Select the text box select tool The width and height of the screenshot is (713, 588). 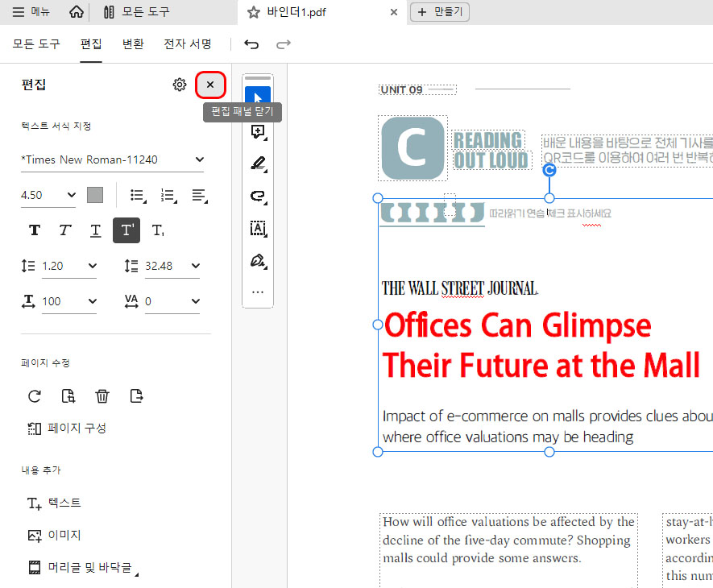[x=258, y=228]
